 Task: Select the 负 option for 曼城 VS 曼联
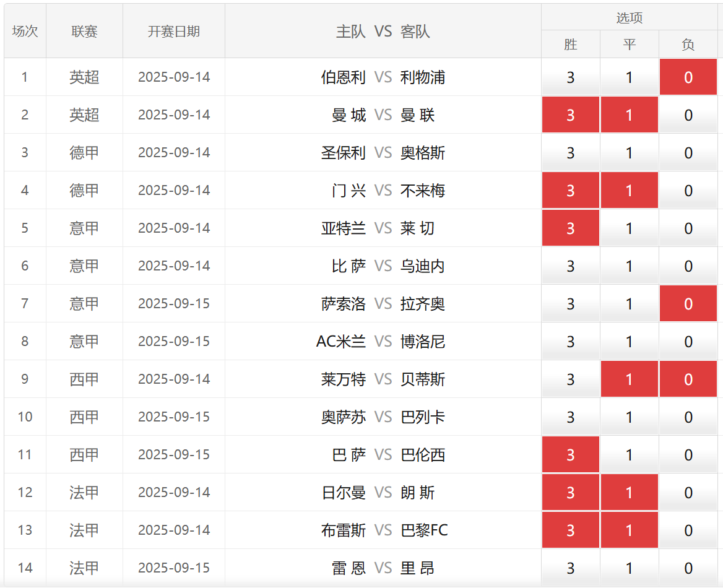(x=688, y=115)
